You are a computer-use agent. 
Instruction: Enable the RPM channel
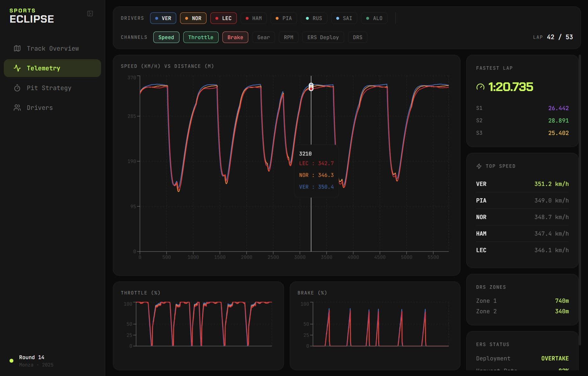point(289,37)
